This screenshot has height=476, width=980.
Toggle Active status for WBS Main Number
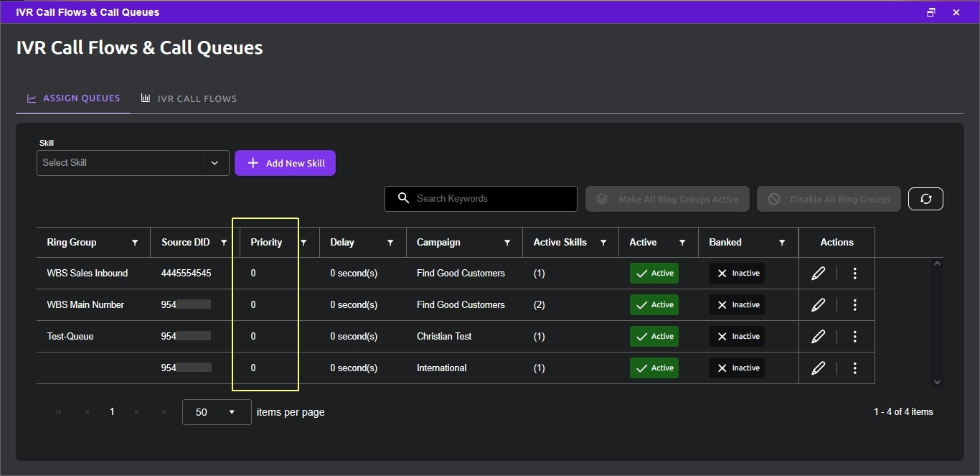coord(654,305)
